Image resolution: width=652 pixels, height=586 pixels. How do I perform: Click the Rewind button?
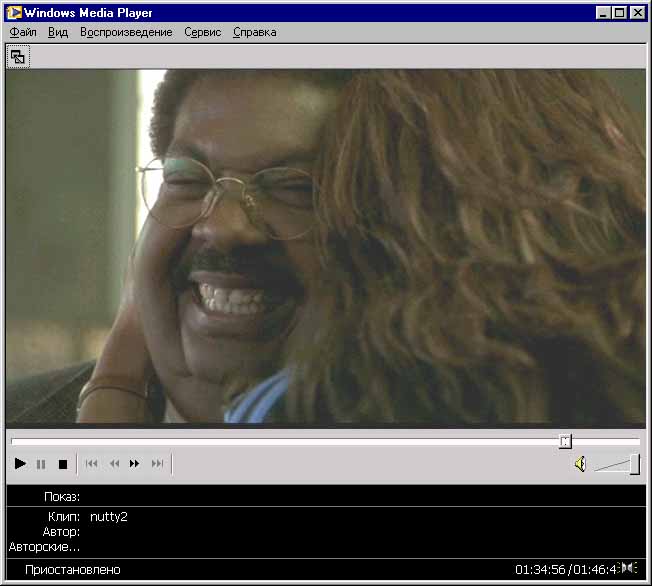[x=114, y=463]
